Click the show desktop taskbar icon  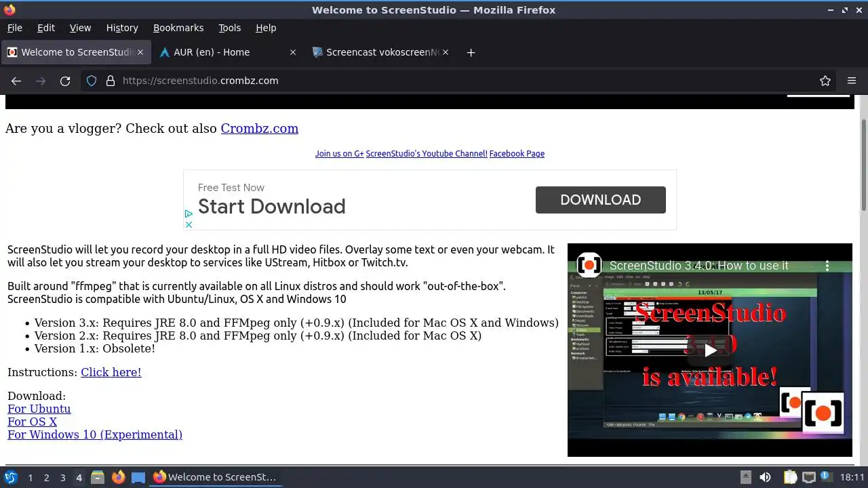coord(138,477)
